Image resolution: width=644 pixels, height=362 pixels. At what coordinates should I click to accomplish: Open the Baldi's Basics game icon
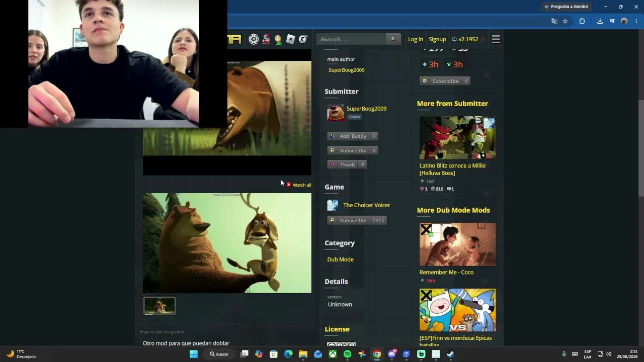coord(278,39)
